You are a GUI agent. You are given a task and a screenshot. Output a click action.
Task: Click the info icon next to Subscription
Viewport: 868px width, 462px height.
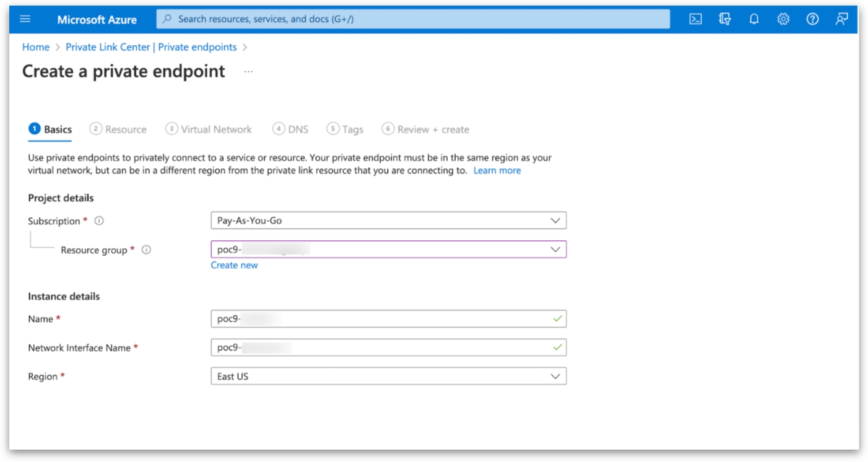(x=99, y=221)
